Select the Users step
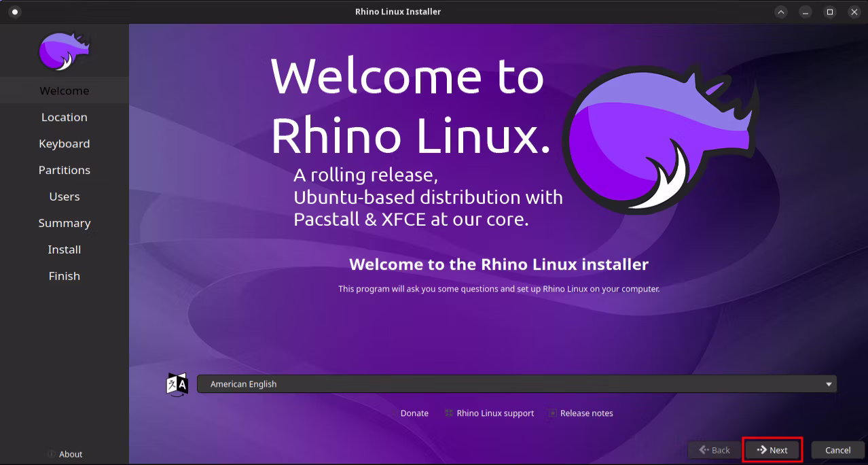This screenshot has width=868, height=465. pyautogui.click(x=64, y=196)
